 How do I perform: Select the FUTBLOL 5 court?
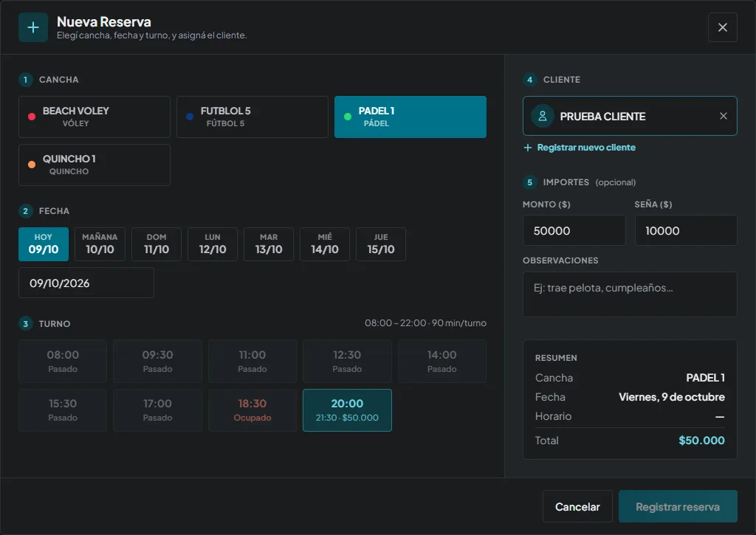[252, 117]
